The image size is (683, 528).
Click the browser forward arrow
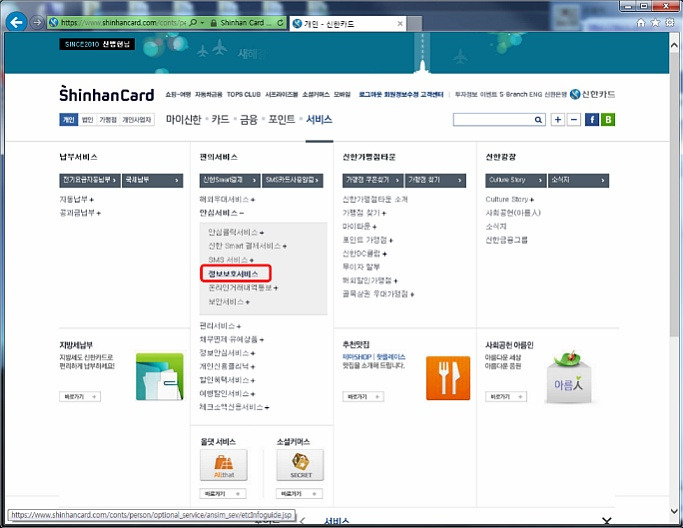click(x=37, y=22)
